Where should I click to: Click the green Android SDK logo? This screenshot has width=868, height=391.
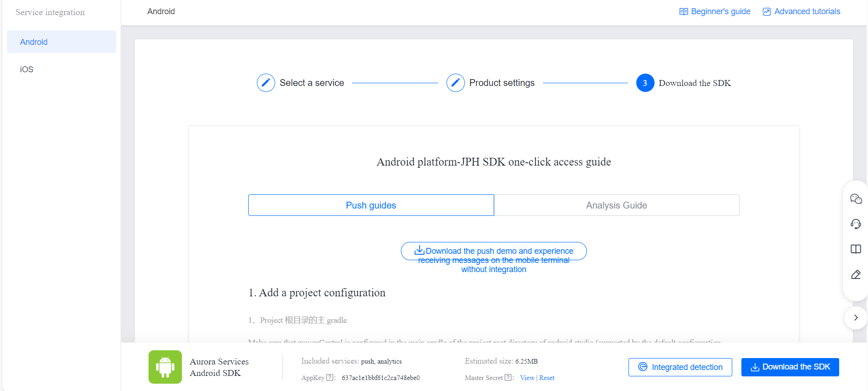165,367
